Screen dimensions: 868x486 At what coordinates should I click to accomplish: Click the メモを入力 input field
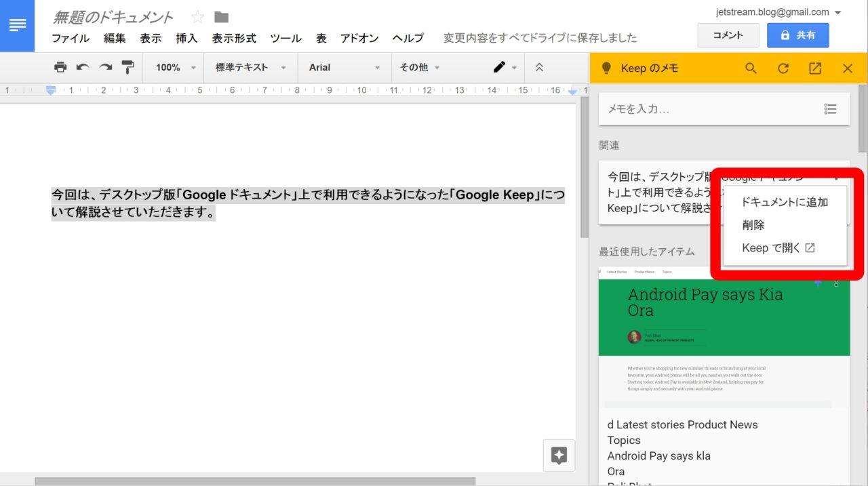[705, 109]
